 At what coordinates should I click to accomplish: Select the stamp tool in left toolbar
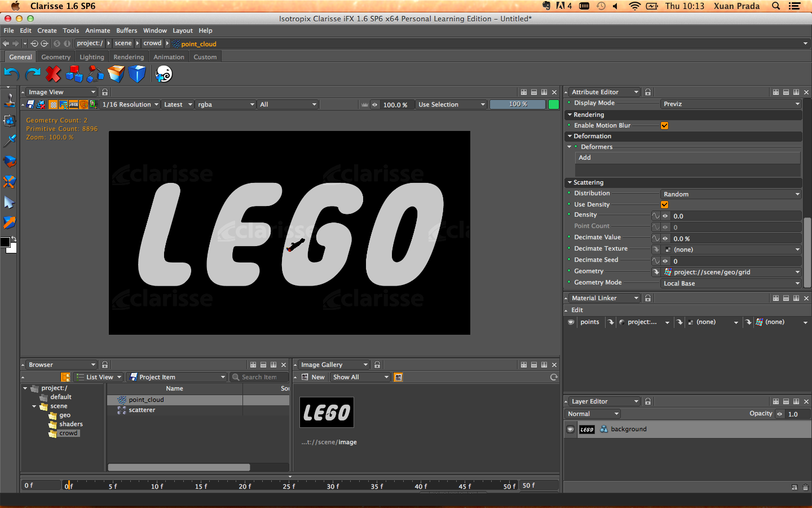click(x=10, y=100)
